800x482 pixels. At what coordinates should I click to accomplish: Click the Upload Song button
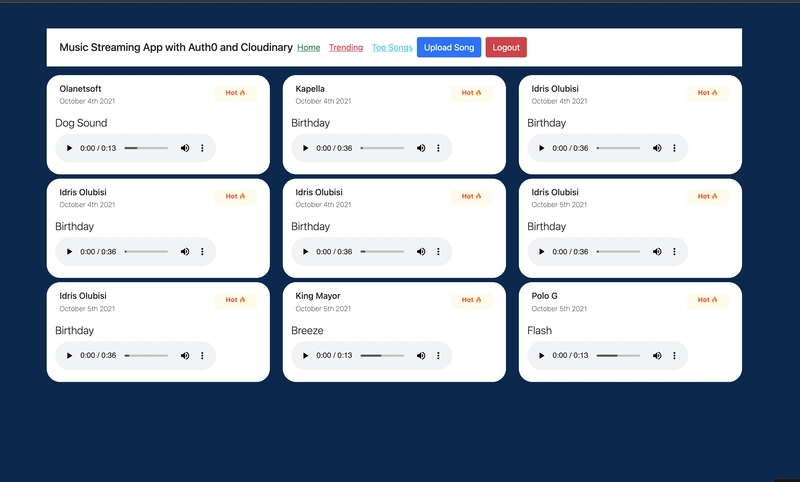tap(449, 47)
